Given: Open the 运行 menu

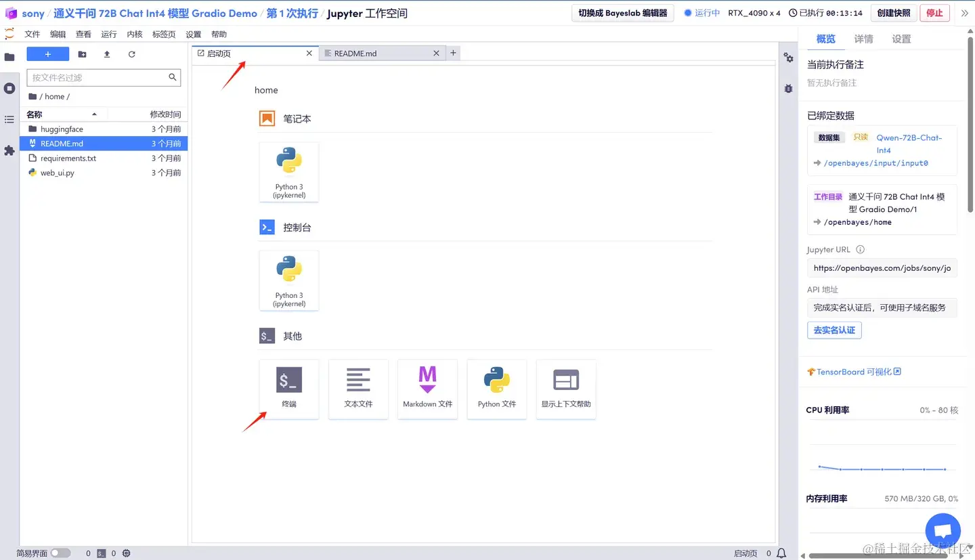Looking at the screenshot, I should [x=109, y=34].
